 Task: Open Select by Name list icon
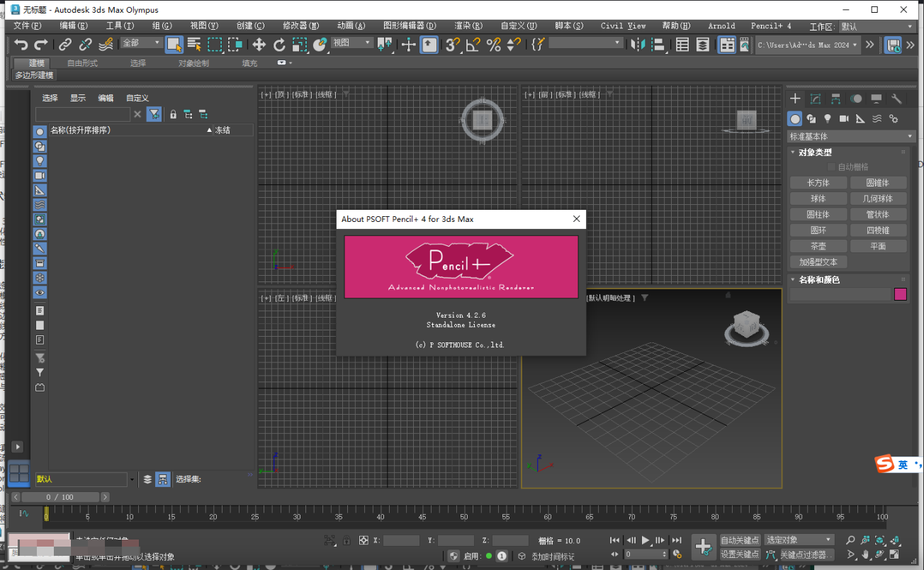(194, 45)
